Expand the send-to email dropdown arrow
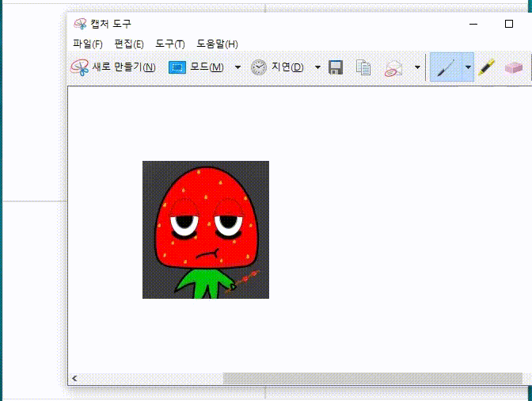The image size is (532, 401). (x=417, y=67)
